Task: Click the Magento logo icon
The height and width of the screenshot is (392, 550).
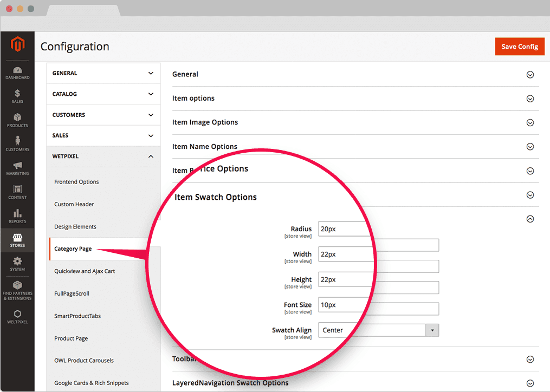Action: click(x=17, y=45)
